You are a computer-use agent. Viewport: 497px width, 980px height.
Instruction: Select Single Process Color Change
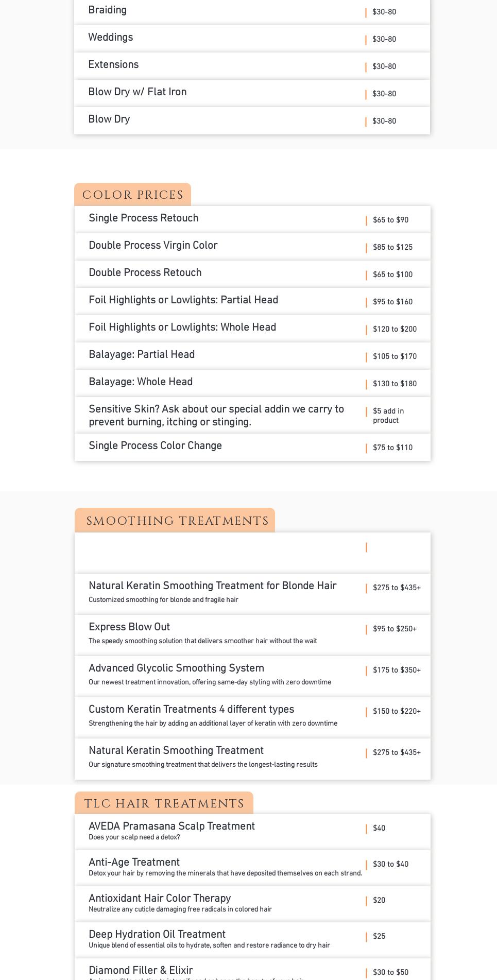coord(155,446)
